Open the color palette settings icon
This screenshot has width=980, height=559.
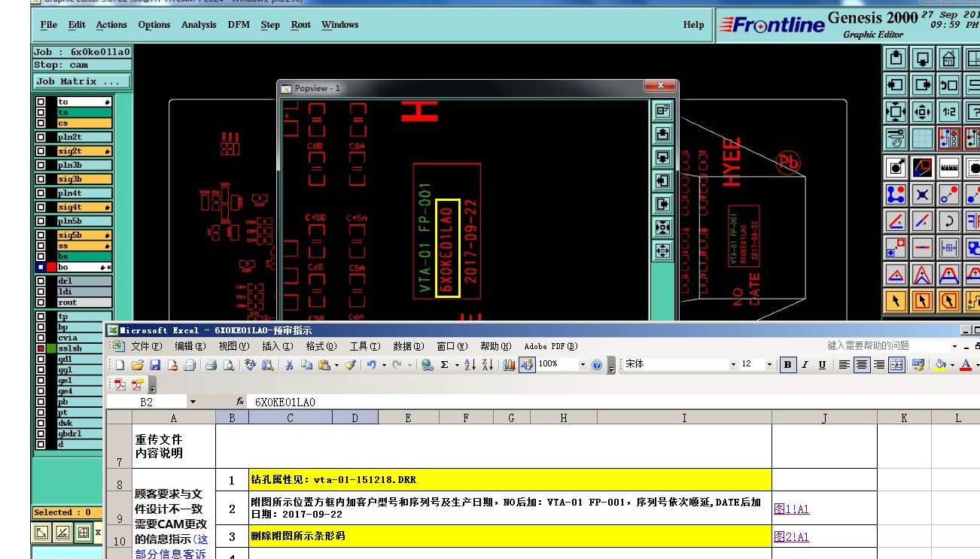click(x=896, y=138)
